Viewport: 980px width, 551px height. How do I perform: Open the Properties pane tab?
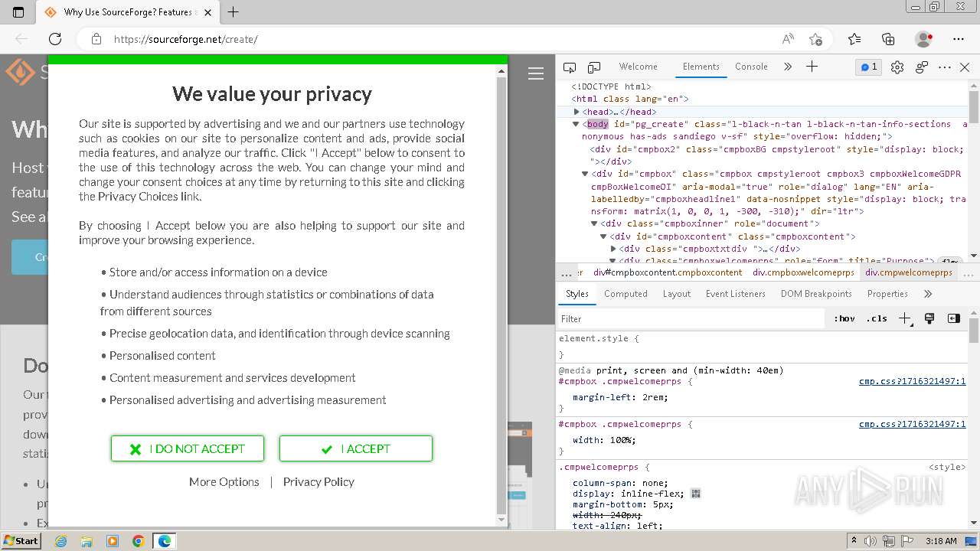[x=887, y=294]
